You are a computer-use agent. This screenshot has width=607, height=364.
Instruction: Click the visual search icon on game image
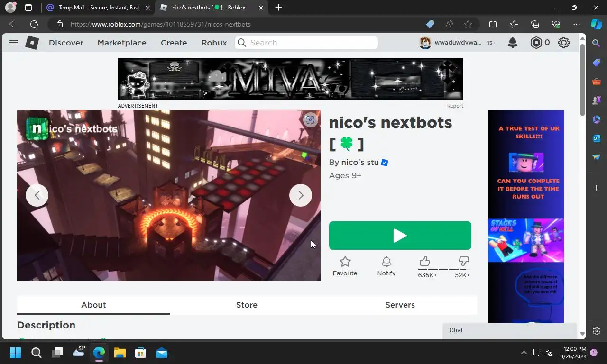310,120
